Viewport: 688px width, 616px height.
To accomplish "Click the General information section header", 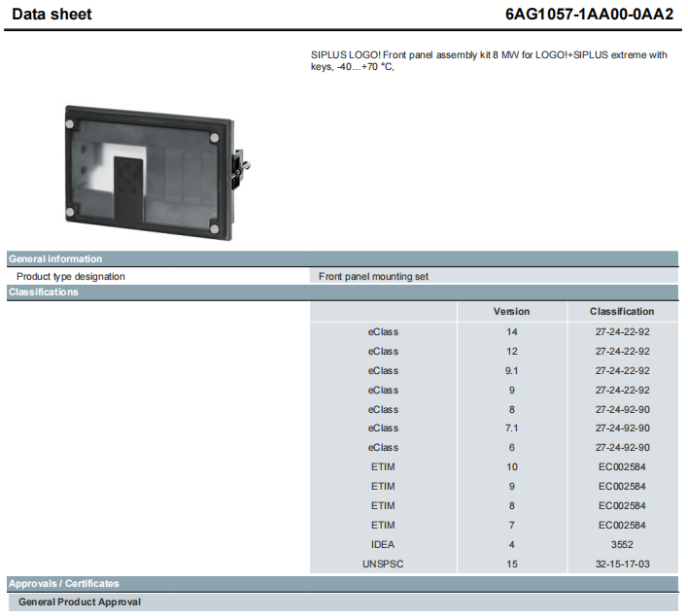I will [x=55, y=259].
